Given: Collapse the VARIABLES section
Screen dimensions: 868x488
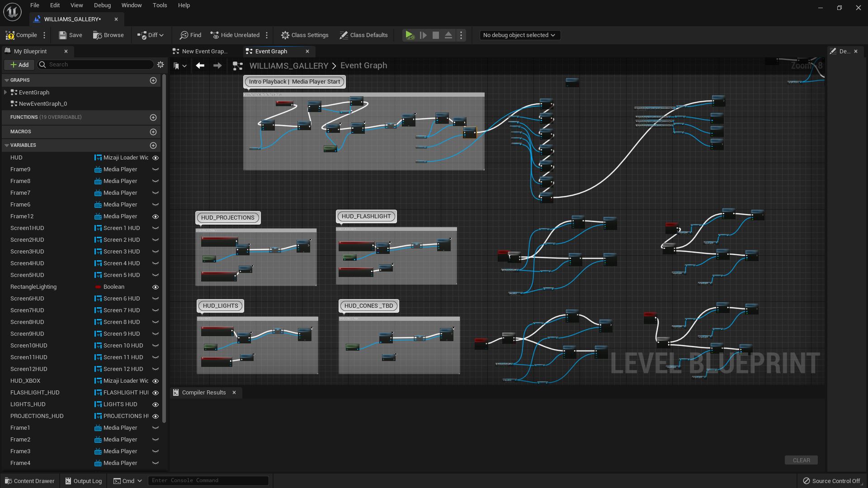Looking at the screenshot, I should point(7,145).
